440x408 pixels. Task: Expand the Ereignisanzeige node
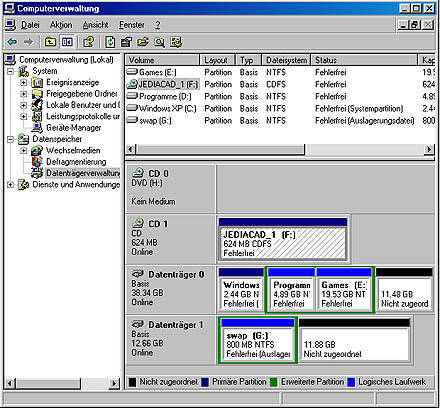[x=24, y=82]
